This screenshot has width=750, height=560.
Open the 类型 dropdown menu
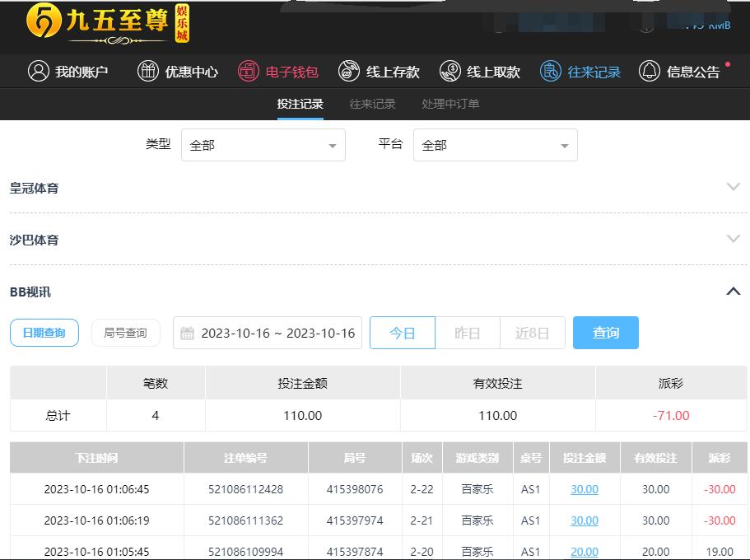pyautogui.click(x=263, y=145)
